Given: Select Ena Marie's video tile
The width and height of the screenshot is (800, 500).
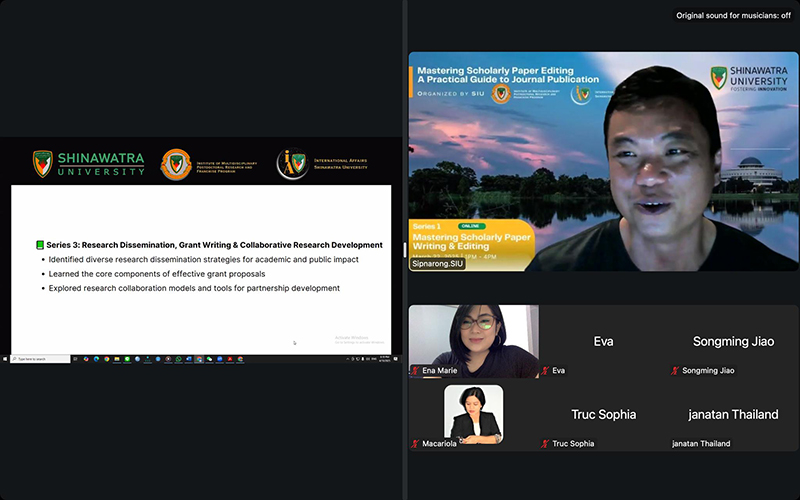Looking at the screenshot, I should [x=473, y=341].
